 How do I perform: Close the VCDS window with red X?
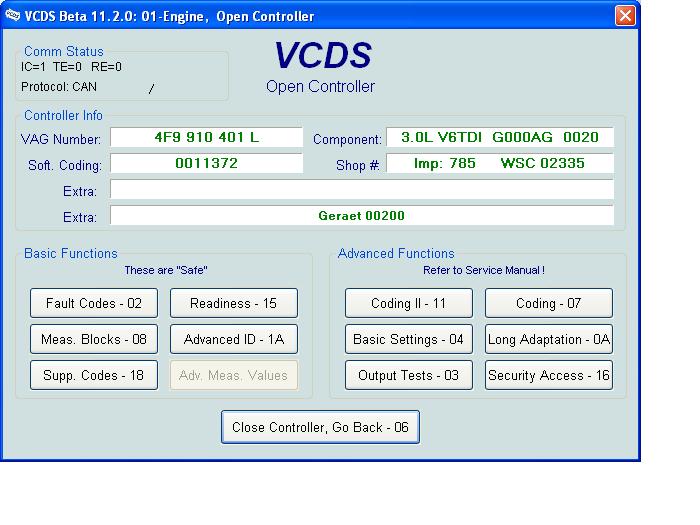625,16
